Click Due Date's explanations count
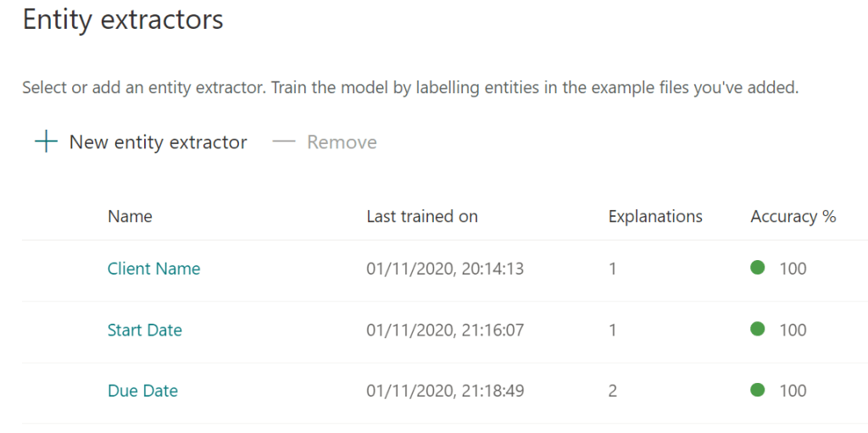The height and width of the screenshot is (433, 868). pos(613,391)
